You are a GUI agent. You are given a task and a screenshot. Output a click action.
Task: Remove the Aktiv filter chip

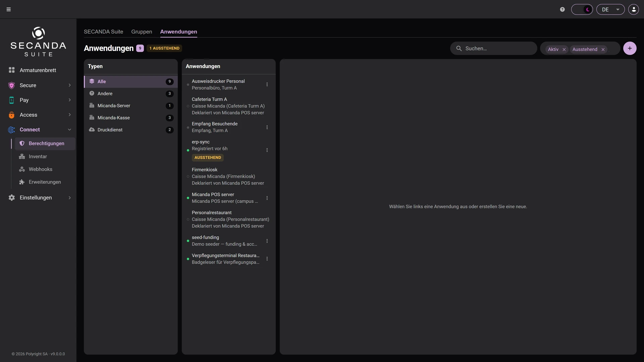coord(564,49)
